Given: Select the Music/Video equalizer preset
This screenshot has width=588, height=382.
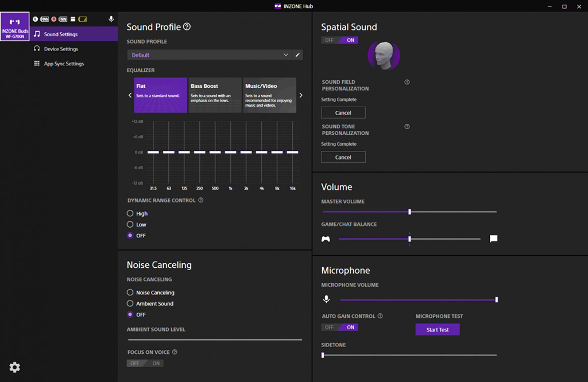Looking at the screenshot, I should [270, 95].
